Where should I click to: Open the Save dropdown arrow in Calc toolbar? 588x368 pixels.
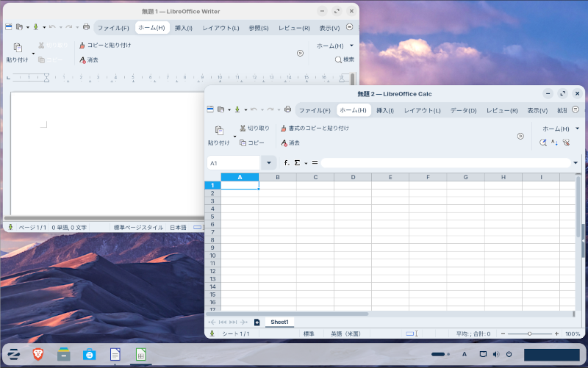245,109
